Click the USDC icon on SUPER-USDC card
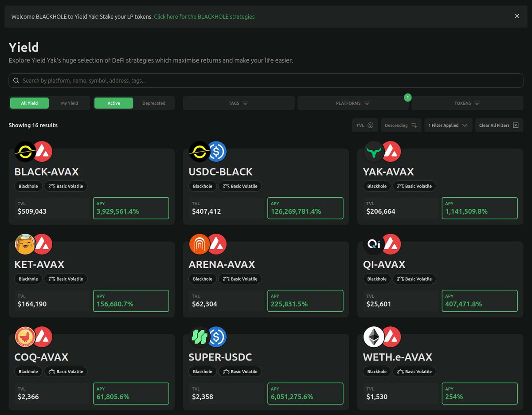532x415 pixels. [217, 337]
